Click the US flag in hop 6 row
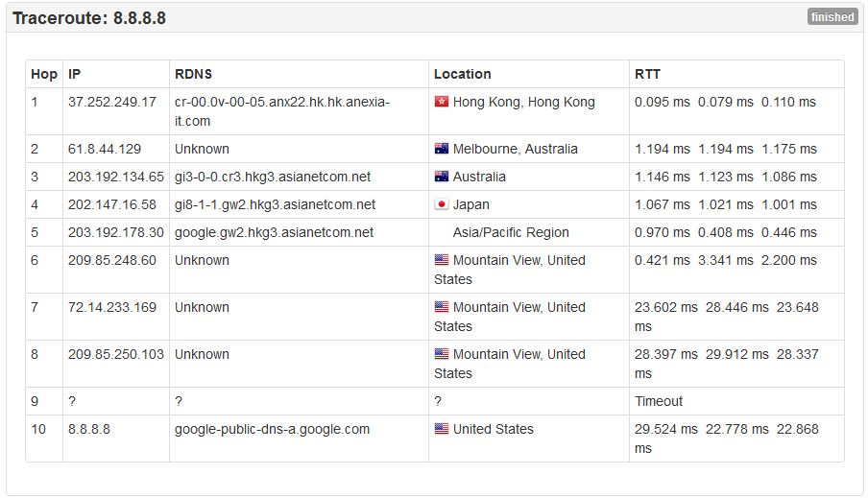 point(442,260)
